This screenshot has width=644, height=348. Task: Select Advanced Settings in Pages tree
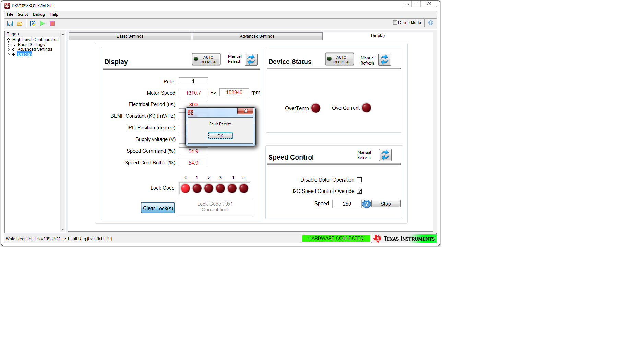(x=35, y=49)
